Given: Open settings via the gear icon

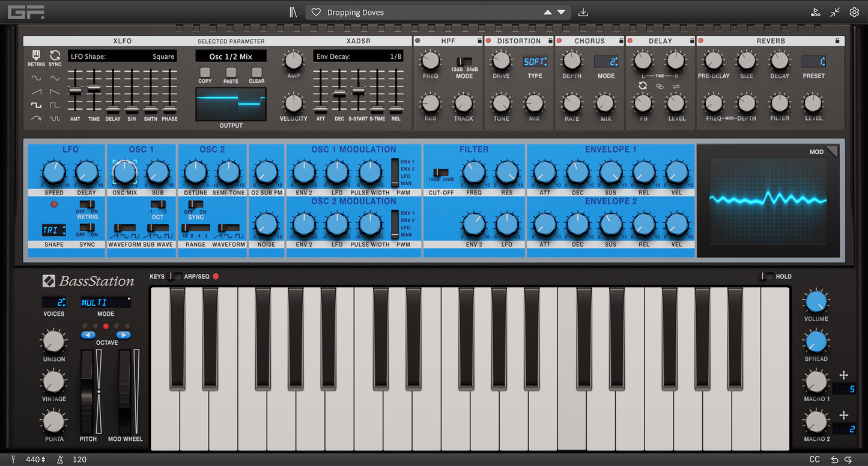Looking at the screenshot, I should tap(854, 12).
